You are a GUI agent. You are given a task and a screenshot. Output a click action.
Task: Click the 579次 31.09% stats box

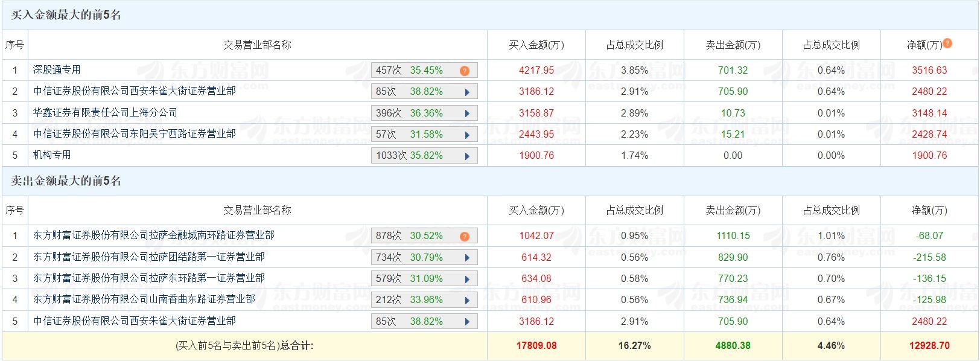424,279
